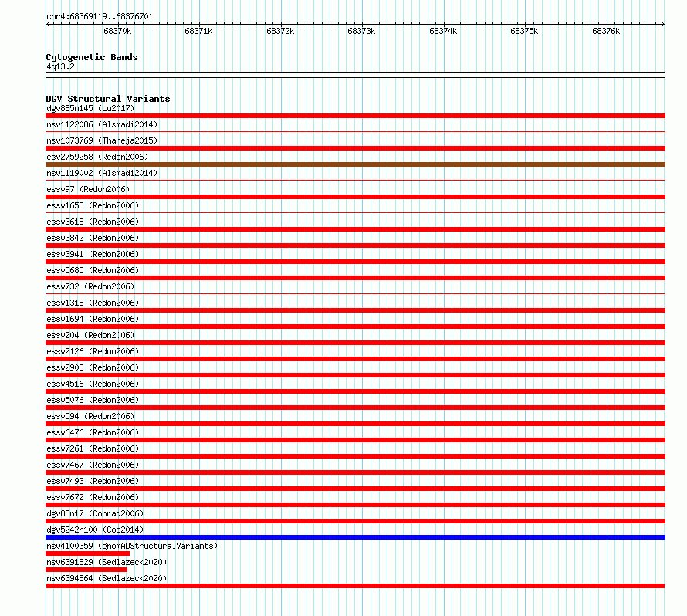Click the short red bar under nsv6391829

86,570
